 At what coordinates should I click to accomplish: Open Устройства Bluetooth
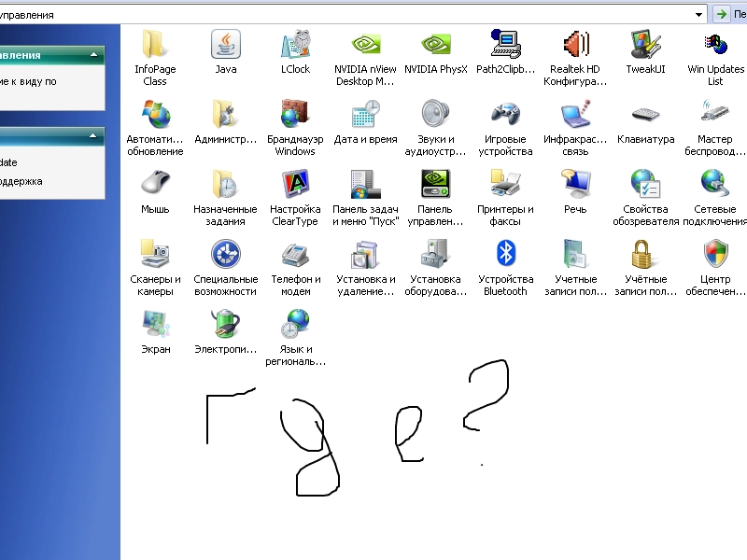[505, 254]
